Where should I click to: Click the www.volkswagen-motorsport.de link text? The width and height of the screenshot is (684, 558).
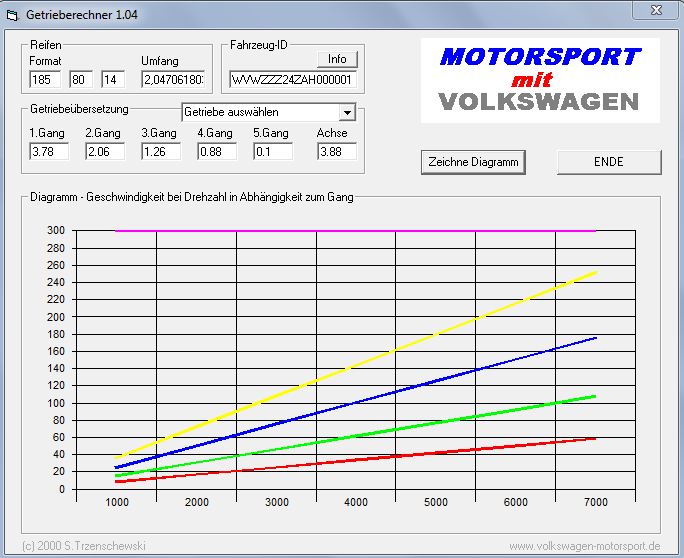pyautogui.click(x=584, y=546)
